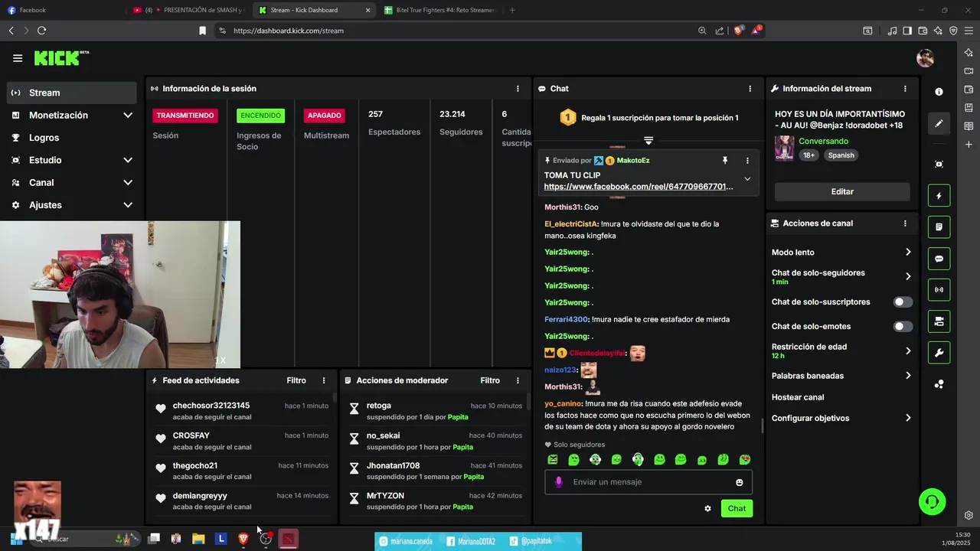Reload the page in the browser

click(x=41, y=31)
